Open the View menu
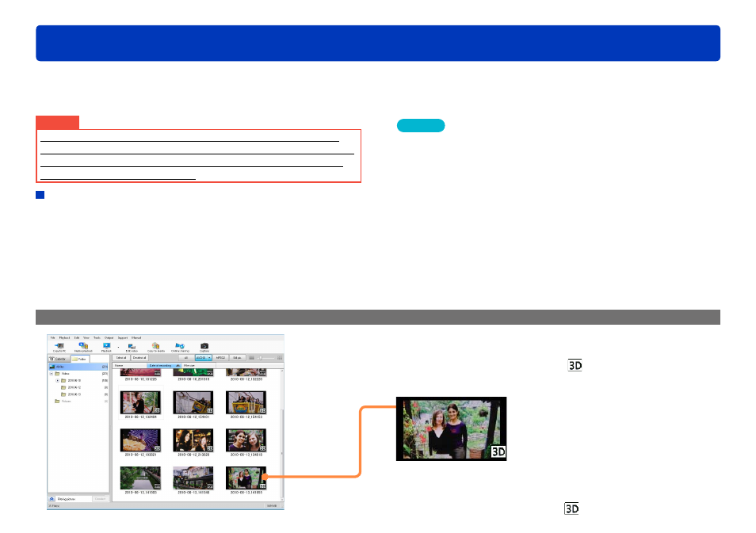Screen dimensions: 756x533 (x=86, y=338)
